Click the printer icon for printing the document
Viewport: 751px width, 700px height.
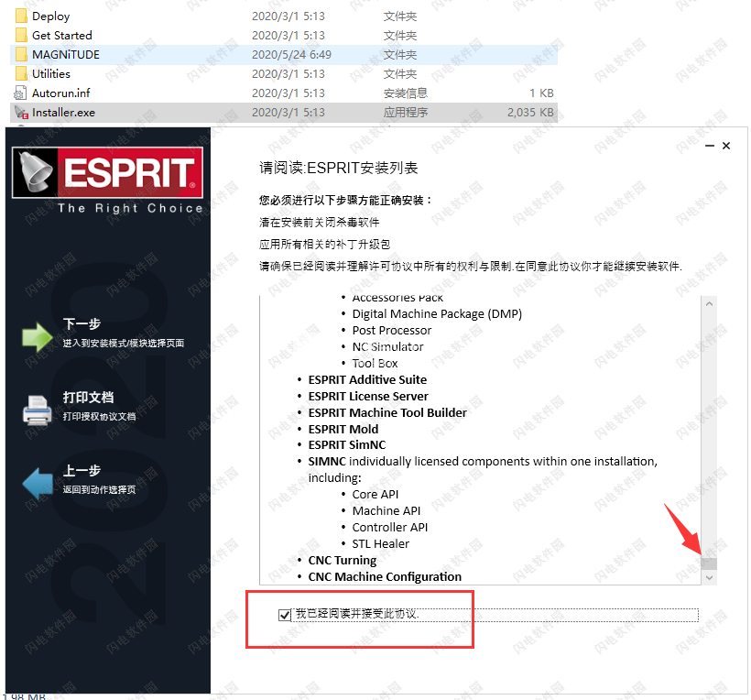[x=38, y=410]
